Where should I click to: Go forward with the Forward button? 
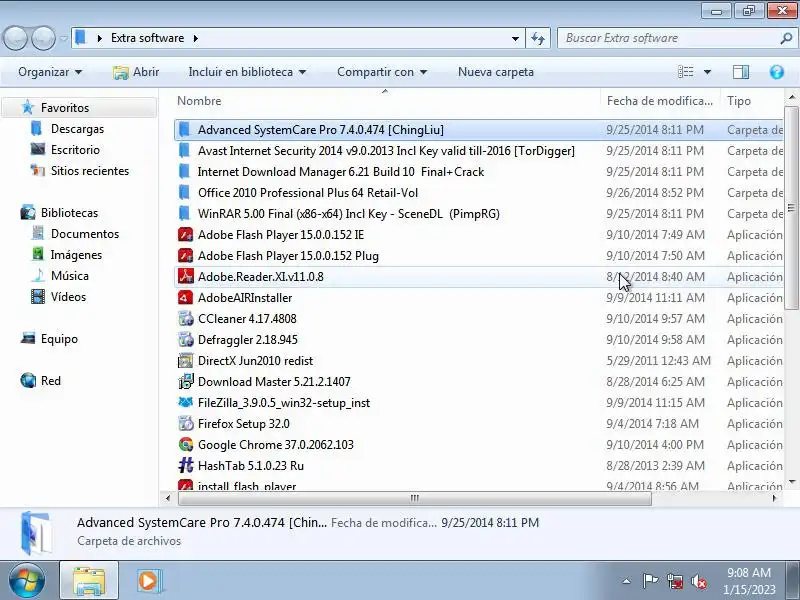43,38
